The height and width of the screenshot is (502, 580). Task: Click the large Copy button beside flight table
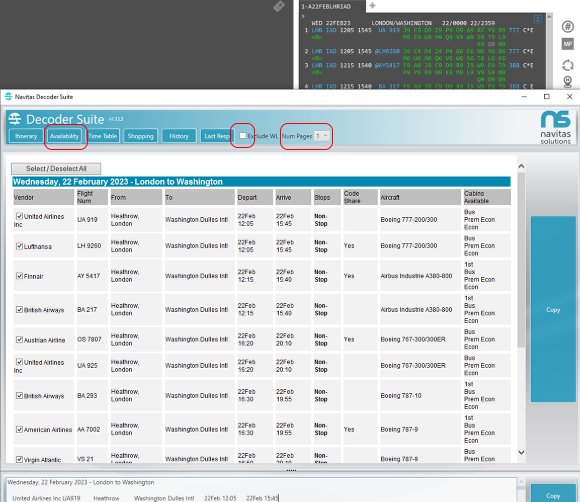pyautogui.click(x=553, y=309)
